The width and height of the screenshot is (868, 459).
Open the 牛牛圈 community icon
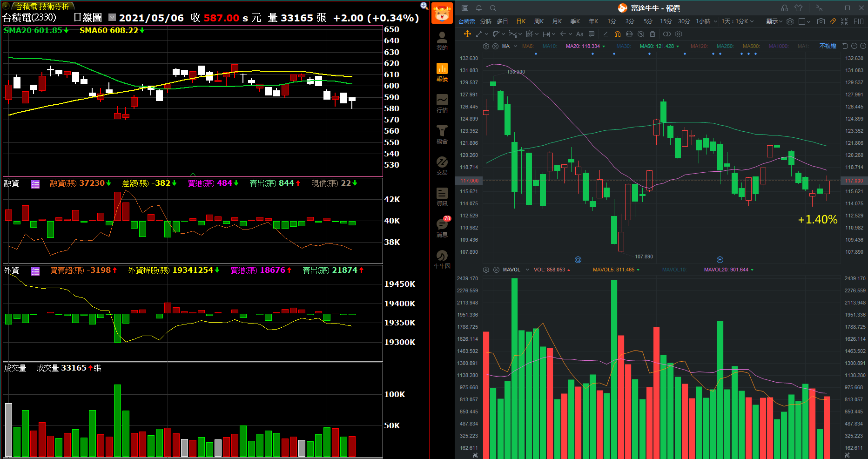click(442, 259)
